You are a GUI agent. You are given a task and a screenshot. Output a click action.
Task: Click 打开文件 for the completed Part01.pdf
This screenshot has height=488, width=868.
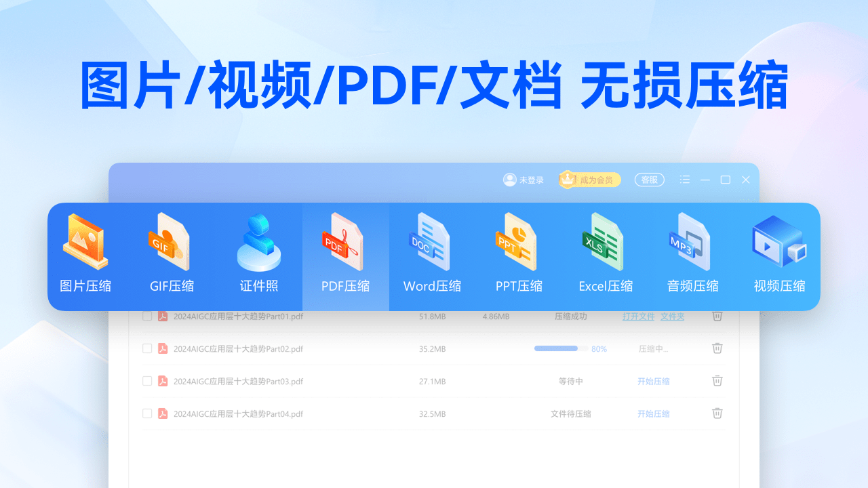(637, 316)
